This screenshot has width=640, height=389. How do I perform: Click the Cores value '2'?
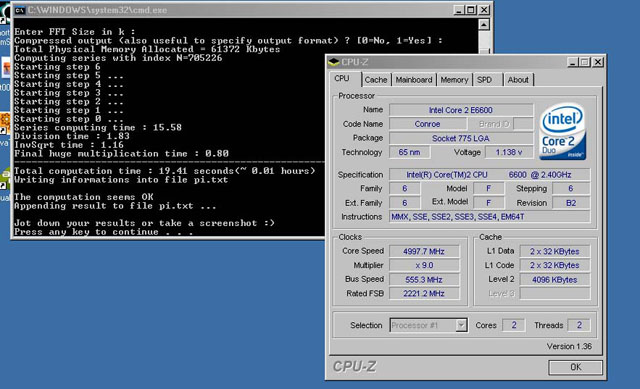click(513, 325)
